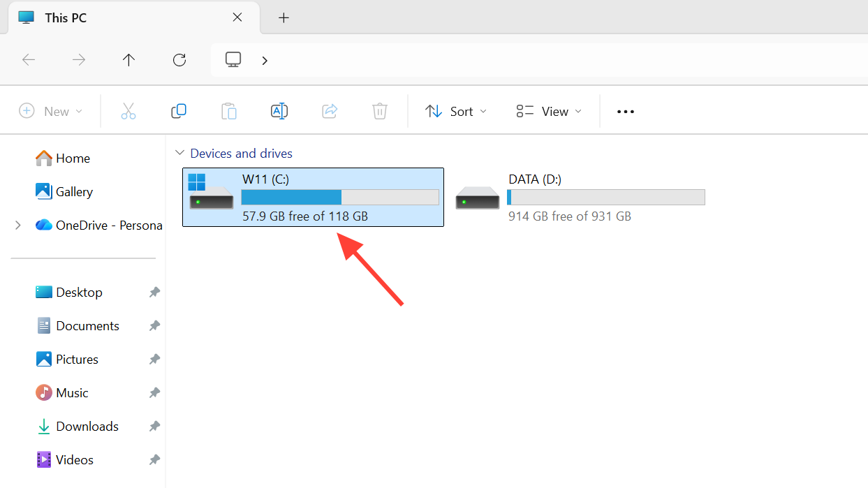Click the Copy icon in toolbar
The width and height of the screenshot is (868, 488).
click(x=179, y=111)
